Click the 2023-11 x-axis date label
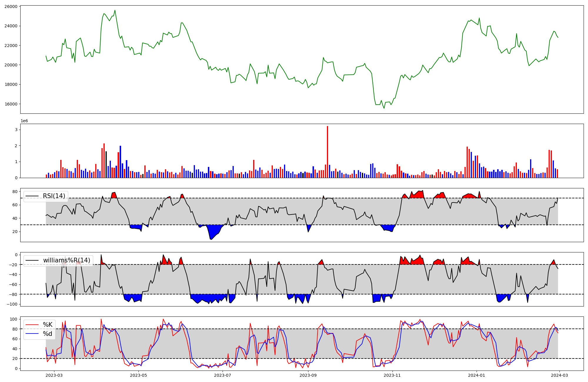The height and width of the screenshot is (382, 588). [392, 375]
